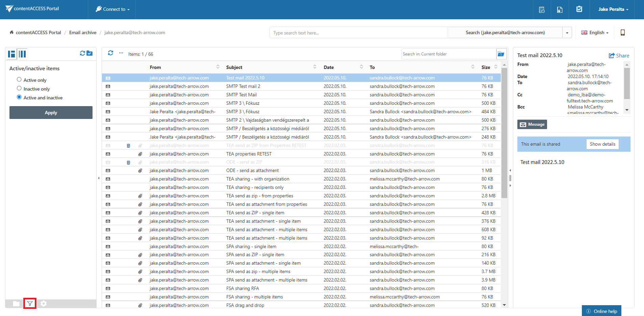Select the Active only radio button

[19, 80]
